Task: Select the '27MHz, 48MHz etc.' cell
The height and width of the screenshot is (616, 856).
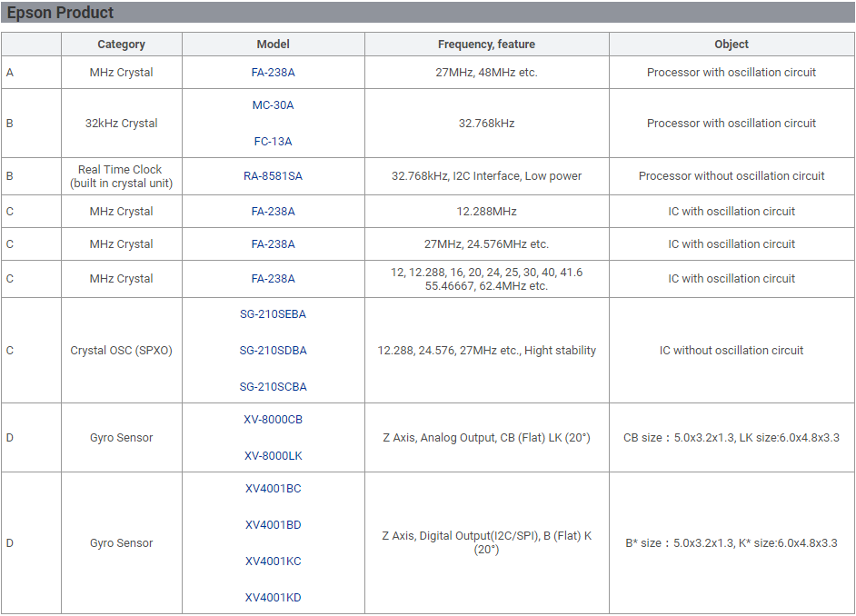Action: (486, 72)
